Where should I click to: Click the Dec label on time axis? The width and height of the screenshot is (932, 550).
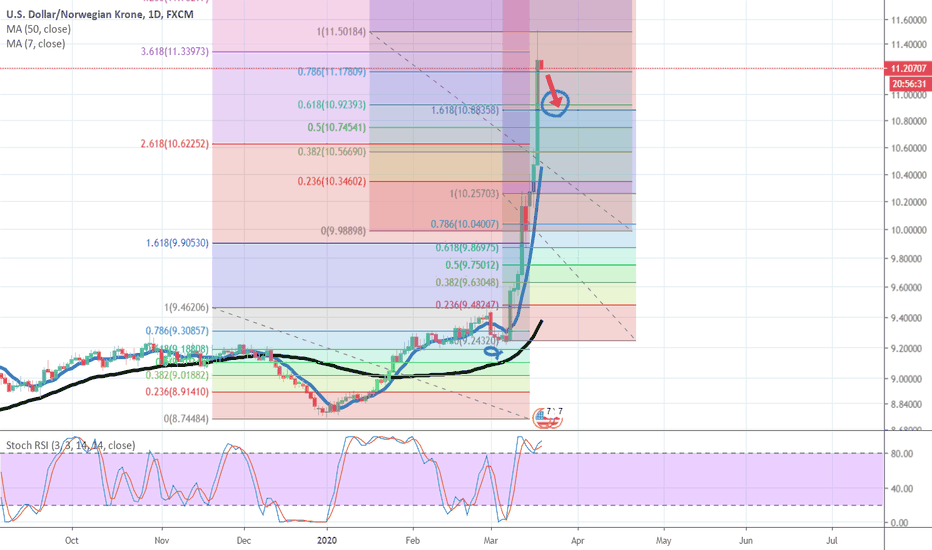point(244,540)
